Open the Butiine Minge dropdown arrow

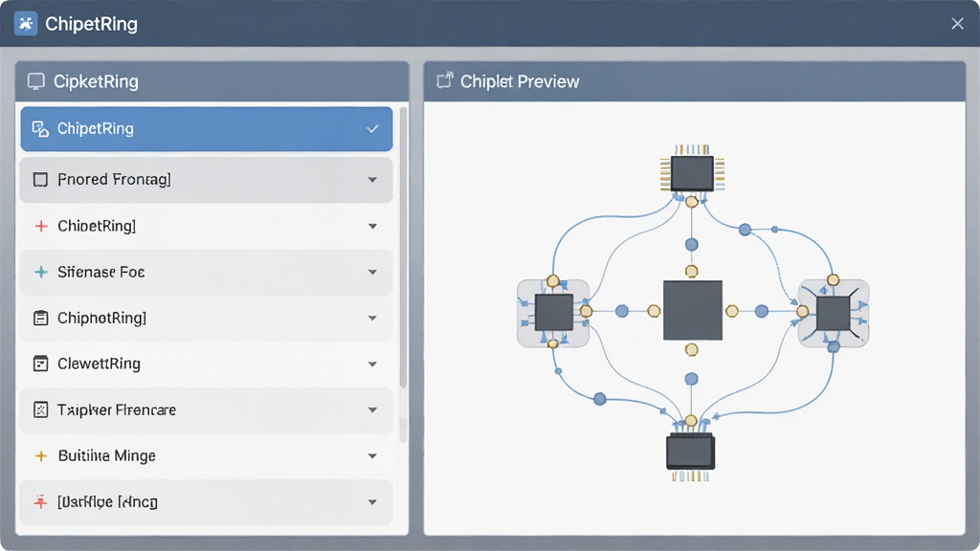(372, 456)
